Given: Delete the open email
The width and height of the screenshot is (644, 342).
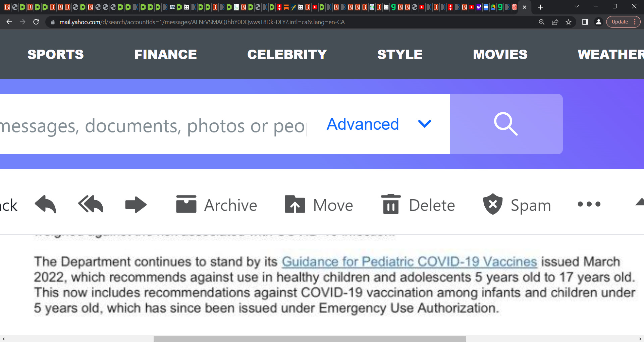Looking at the screenshot, I should pos(418,205).
